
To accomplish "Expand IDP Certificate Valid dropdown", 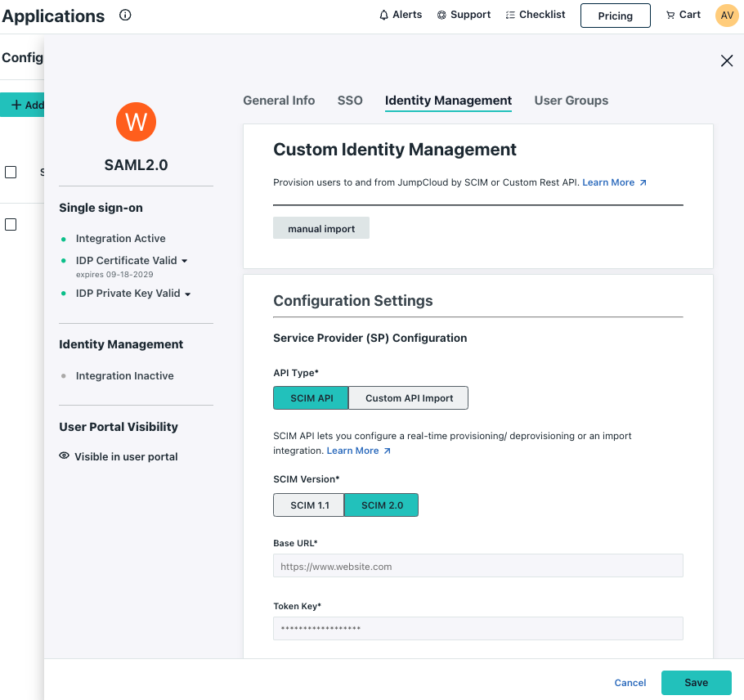I will coord(185,261).
